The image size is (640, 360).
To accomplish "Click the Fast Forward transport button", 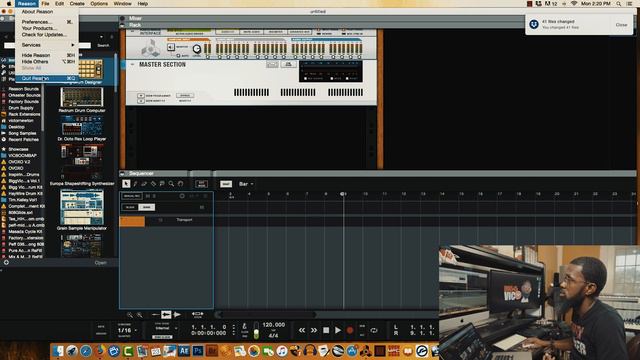I will coord(313,330).
